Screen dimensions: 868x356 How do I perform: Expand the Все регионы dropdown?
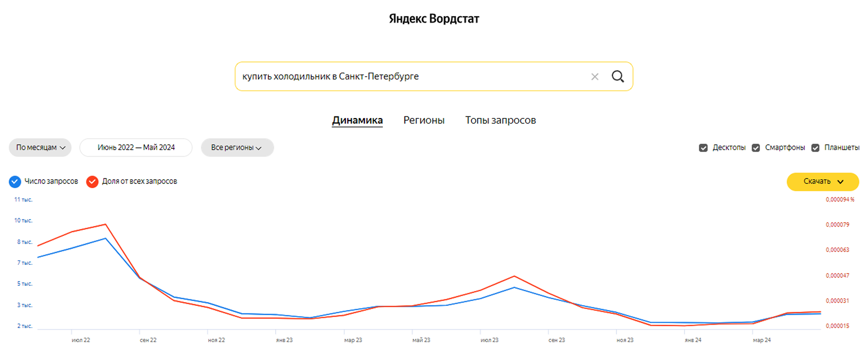237,148
